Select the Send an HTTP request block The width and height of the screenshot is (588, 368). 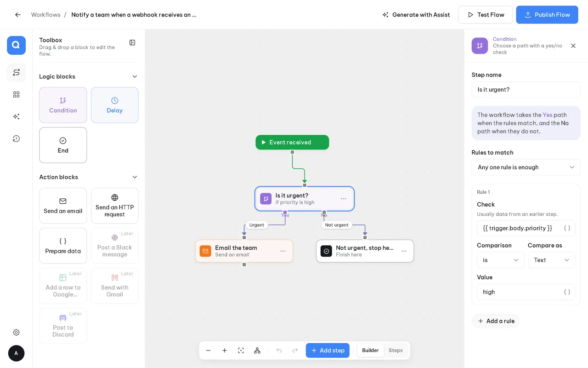[115, 206]
